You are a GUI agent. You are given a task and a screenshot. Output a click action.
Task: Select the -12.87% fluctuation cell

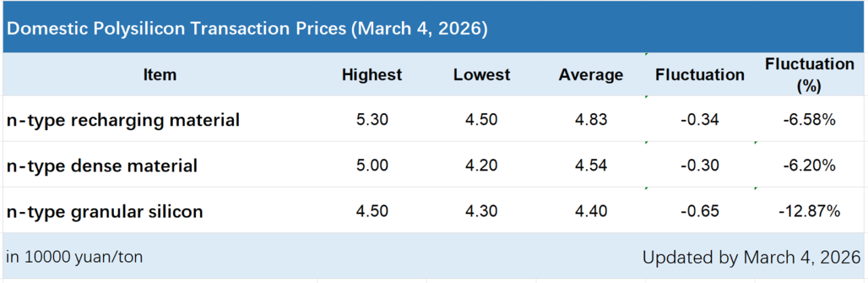[810, 212]
